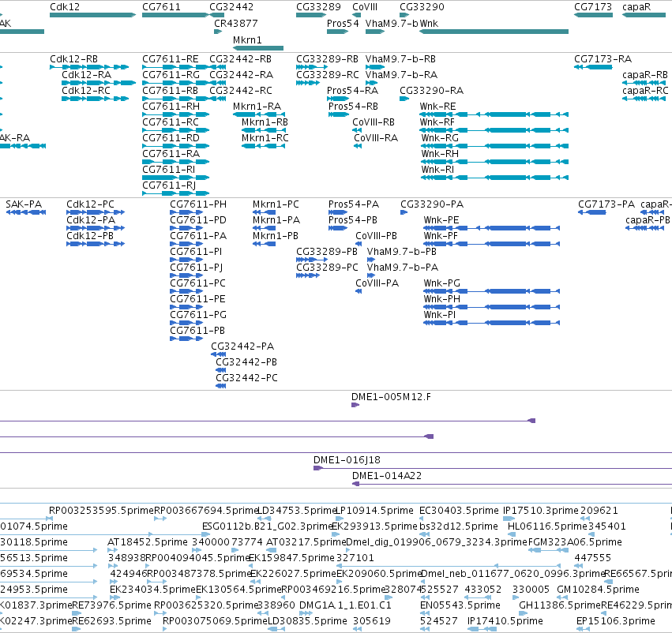Click transcript capaR-RC
The width and height of the screenshot is (672, 633).
click(645, 90)
